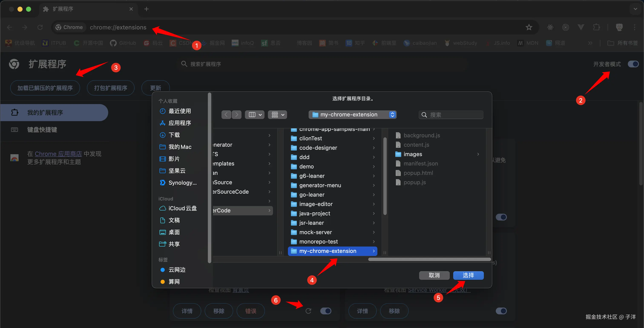Toggle developer mode switch
Viewport: 644px width, 328px height.
point(633,64)
